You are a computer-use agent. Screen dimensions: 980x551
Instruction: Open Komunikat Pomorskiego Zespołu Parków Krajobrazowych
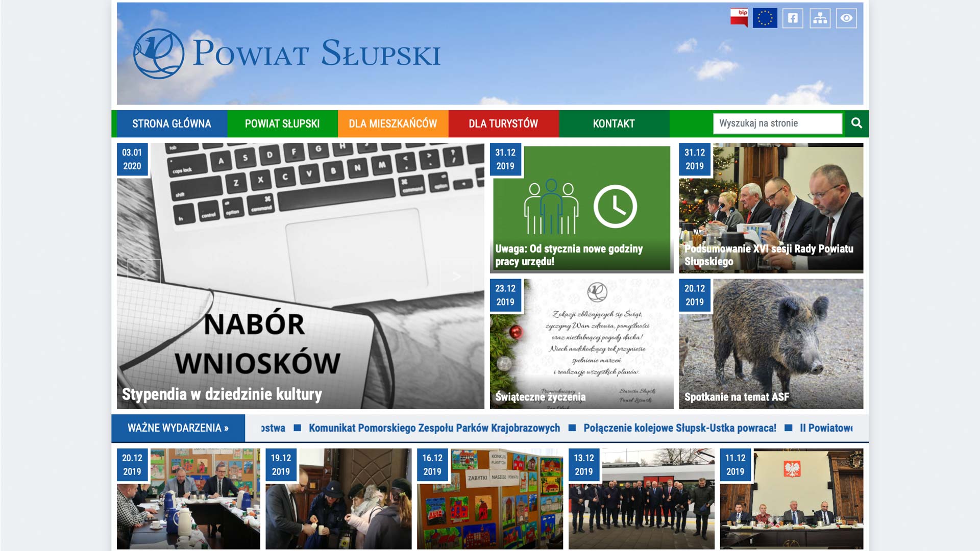click(x=434, y=428)
